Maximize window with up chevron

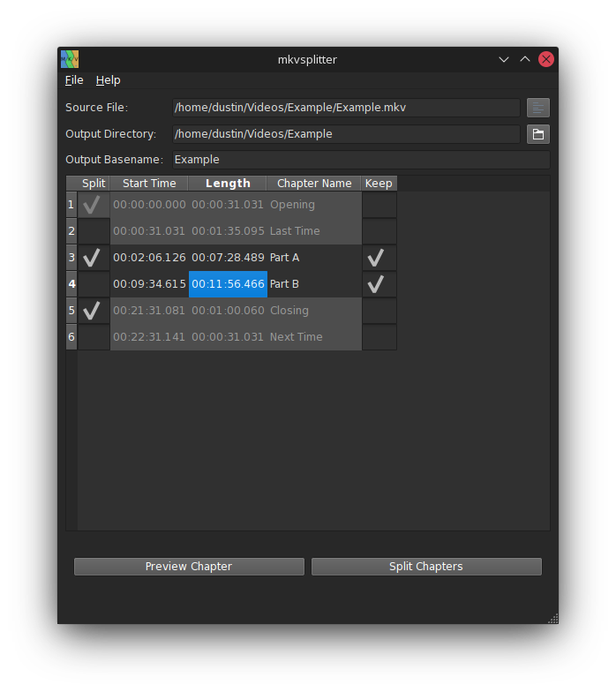tap(524, 59)
